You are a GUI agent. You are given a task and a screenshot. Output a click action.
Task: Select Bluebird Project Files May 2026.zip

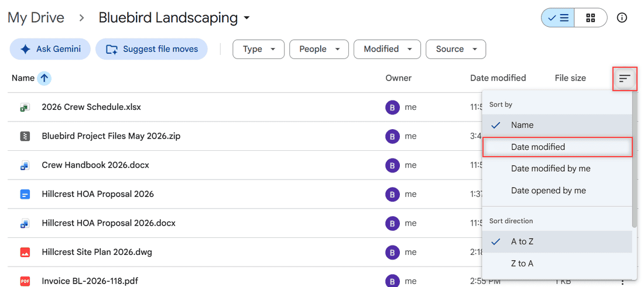pyautogui.click(x=111, y=136)
